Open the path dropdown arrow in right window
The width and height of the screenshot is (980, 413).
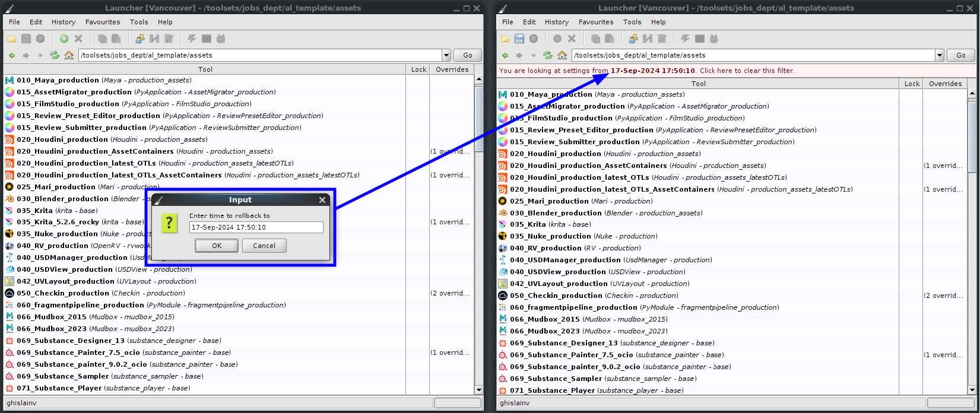(940, 55)
